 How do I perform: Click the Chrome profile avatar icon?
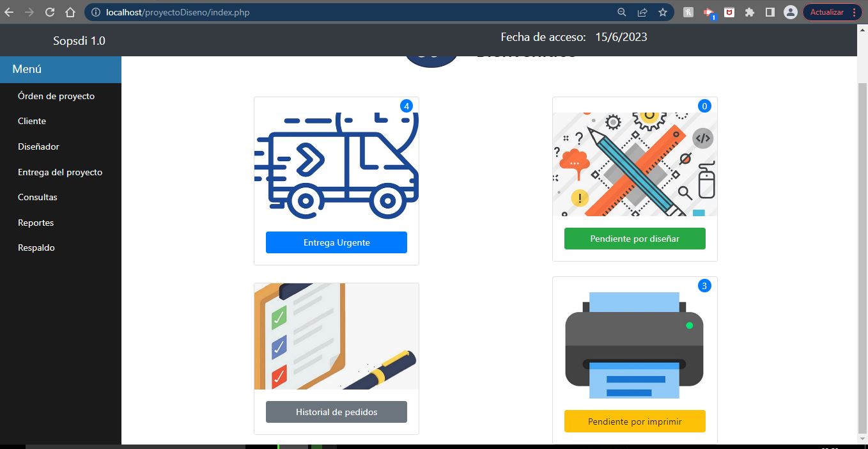(x=790, y=12)
